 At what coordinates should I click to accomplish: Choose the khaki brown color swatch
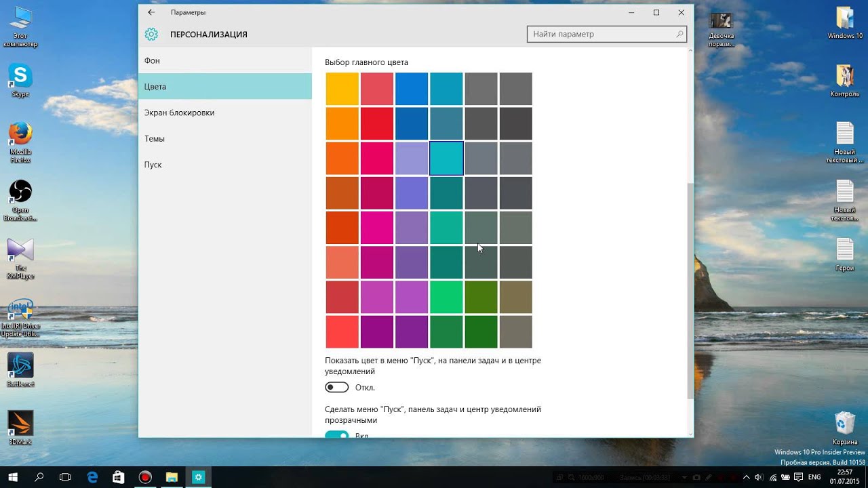pos(516,297)
